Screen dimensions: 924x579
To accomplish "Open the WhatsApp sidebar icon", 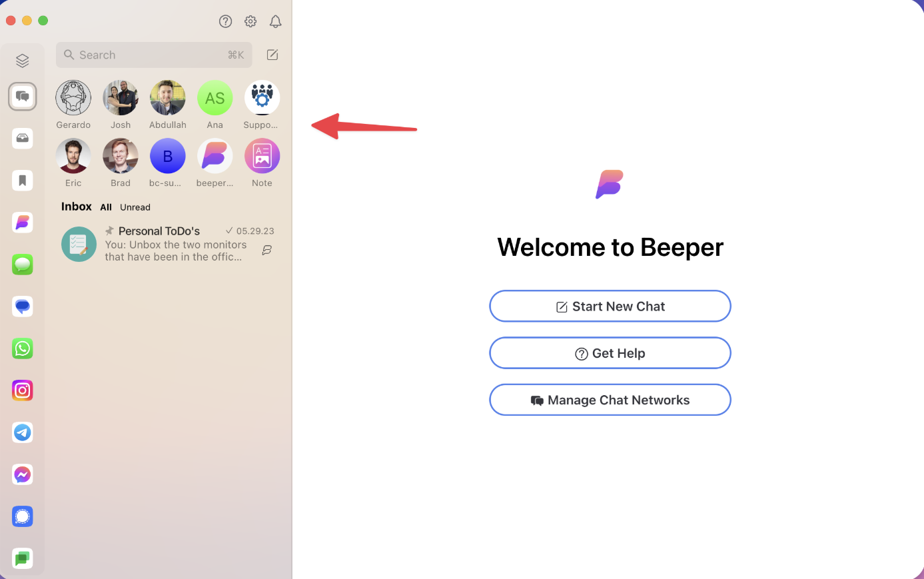I will click(x=23, y=348).
